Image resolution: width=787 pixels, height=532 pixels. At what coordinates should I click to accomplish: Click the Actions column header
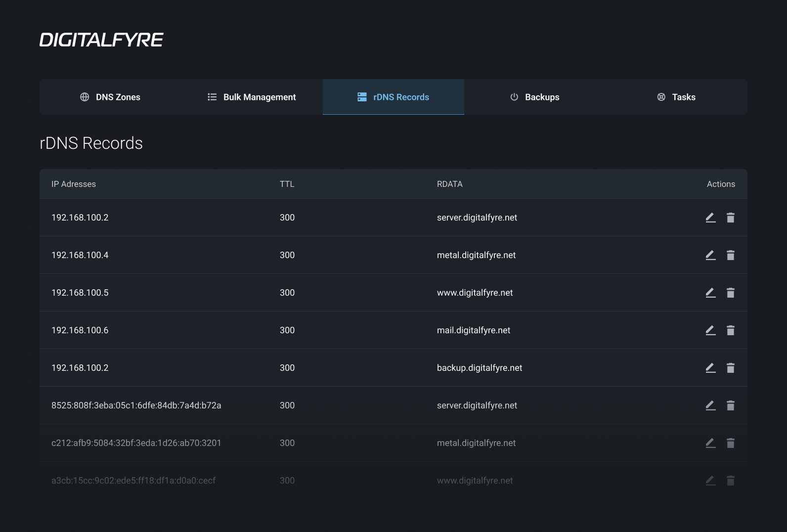coord(721,184)
